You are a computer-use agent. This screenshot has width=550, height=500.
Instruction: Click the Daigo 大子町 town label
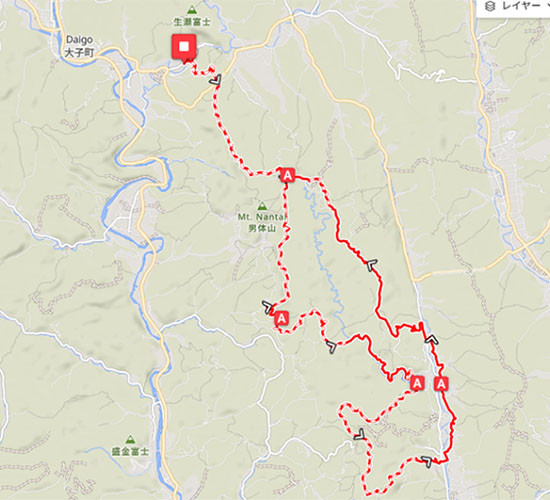coord(79,46)
